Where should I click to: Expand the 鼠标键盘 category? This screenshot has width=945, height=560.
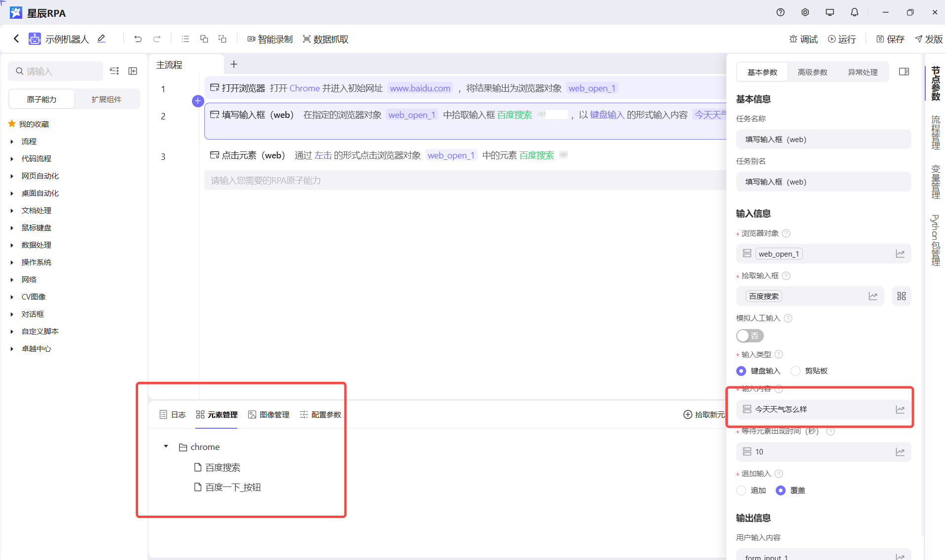(x=12, y=228)
